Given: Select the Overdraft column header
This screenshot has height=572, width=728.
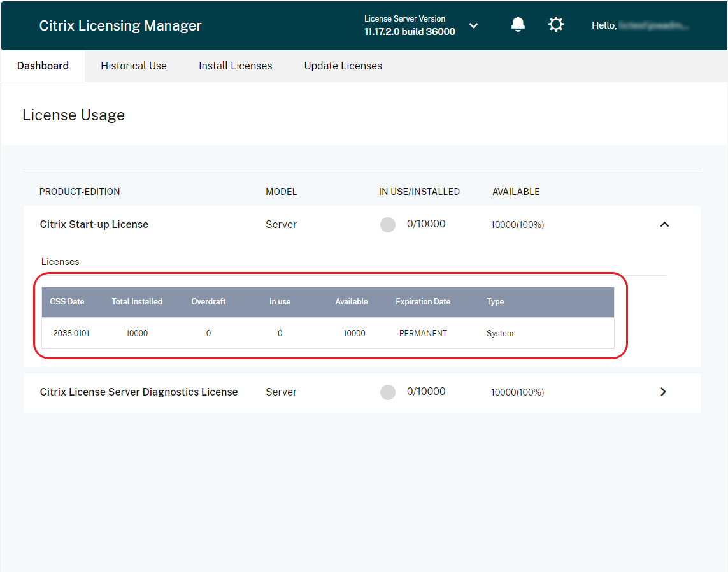Looking at the screenshot, I should (208, 302).
